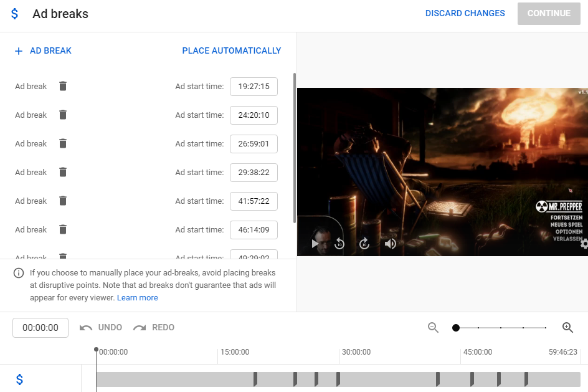Click Place Automatically

tap(231, 50)
